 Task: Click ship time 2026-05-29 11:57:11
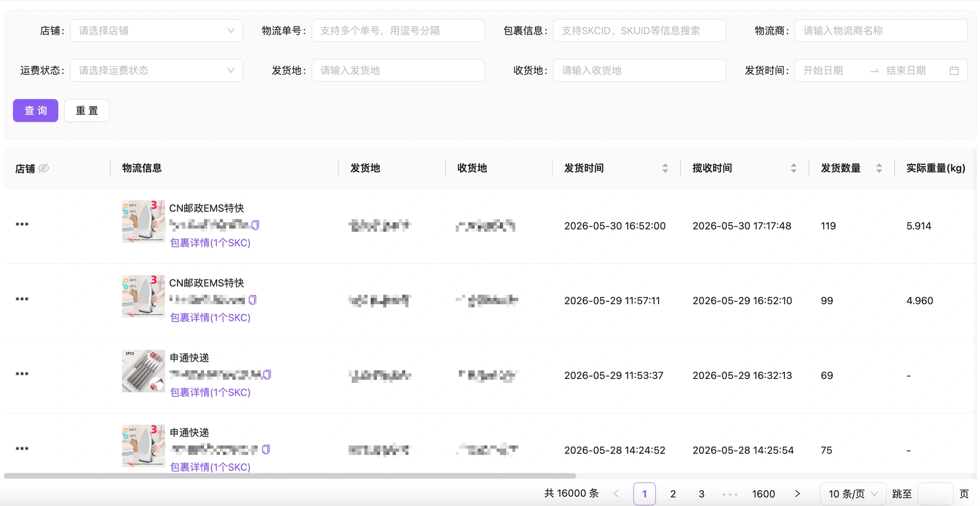click(x=612, y=300)
